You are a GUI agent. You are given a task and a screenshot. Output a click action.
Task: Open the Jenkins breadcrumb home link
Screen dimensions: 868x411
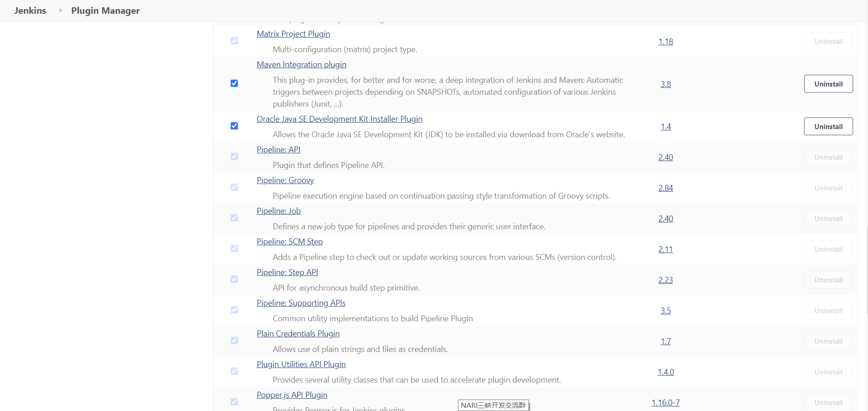(30, 11)
